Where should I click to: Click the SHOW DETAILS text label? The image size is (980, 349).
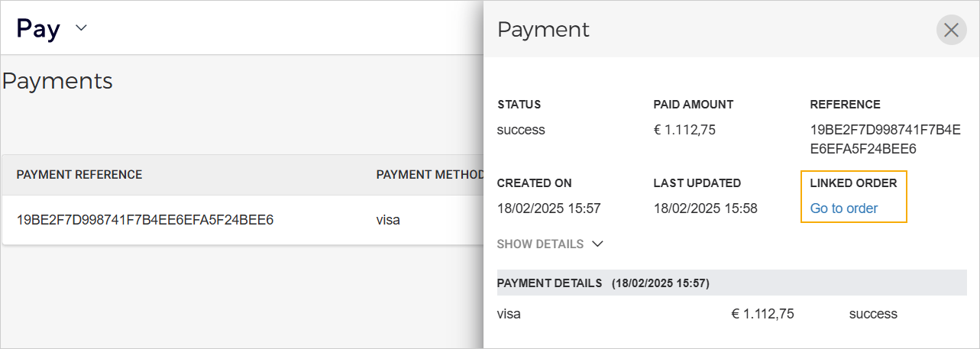(x=540, y=244)
